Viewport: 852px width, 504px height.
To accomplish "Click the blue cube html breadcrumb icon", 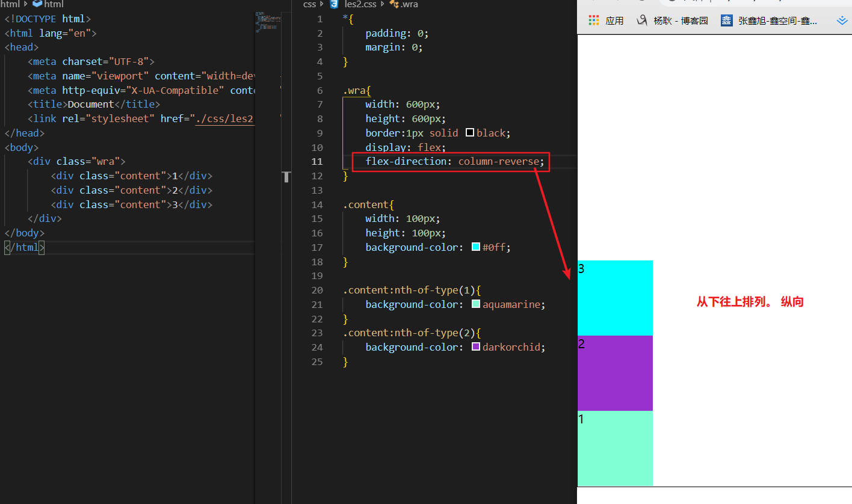I will (37, 4).
